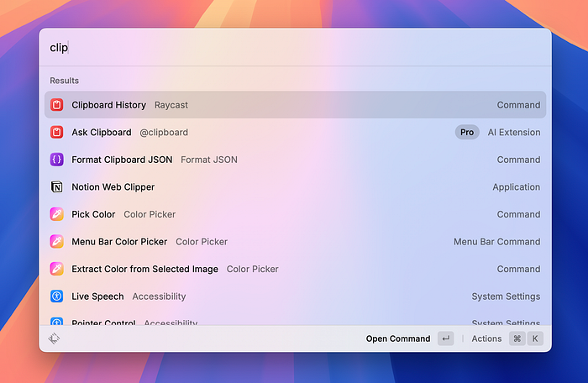Viewport: 588px width, 383px height.
Task: Click Color Picker subtitle beside Menu Bar Color Picker
Action: click(202, 242)
